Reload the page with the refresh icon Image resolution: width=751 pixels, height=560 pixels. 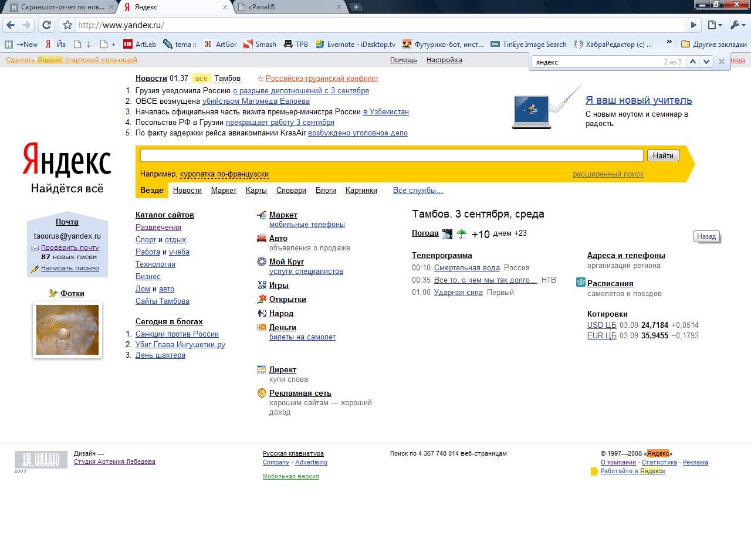click(x=47, y=25)
